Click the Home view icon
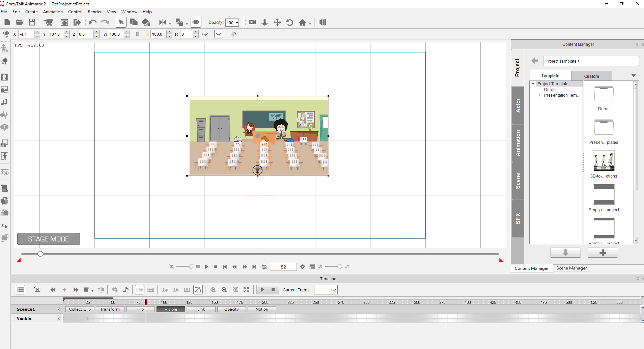The height and width of the screenshot is (349, 644). 302,22
